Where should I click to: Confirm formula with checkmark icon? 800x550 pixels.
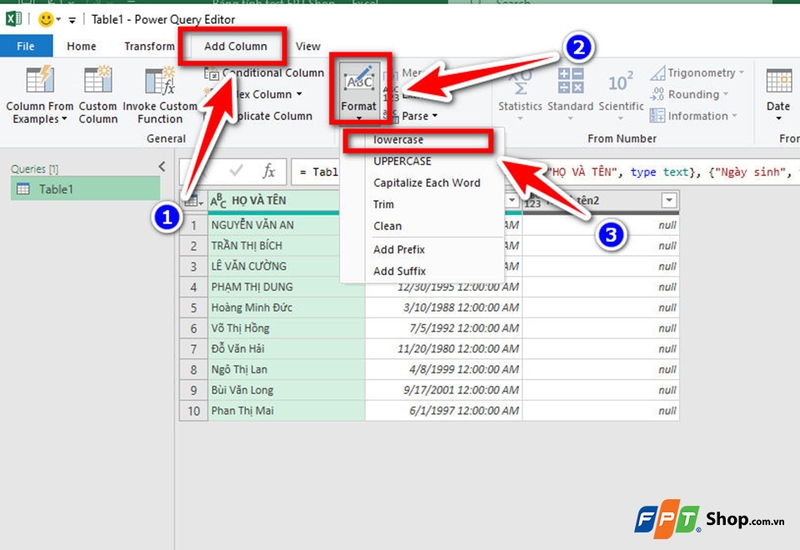[236, 171]
